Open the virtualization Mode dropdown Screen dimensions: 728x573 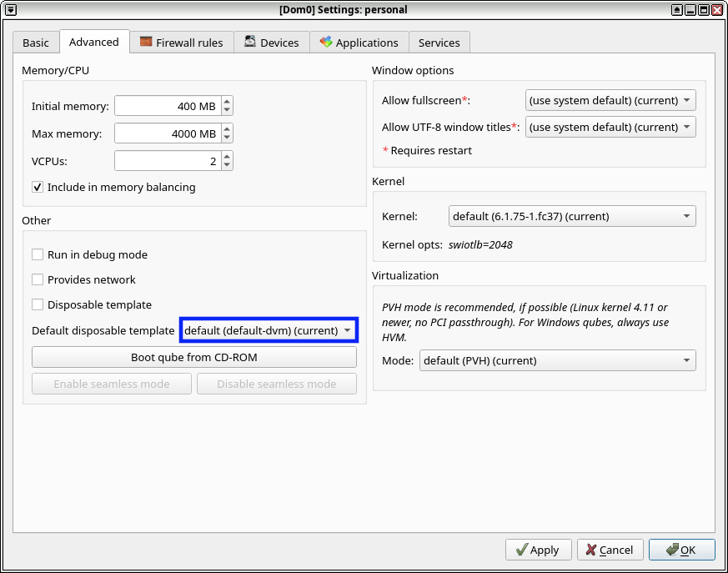pos(558,360)
